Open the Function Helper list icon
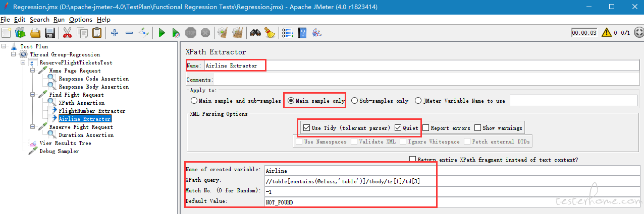 pos(287,33)
